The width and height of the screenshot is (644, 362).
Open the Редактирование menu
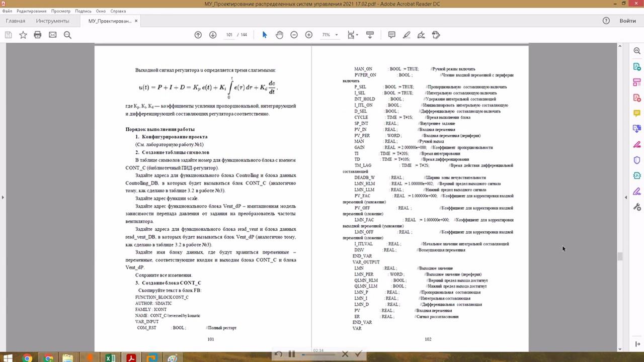tap(31, 11)
